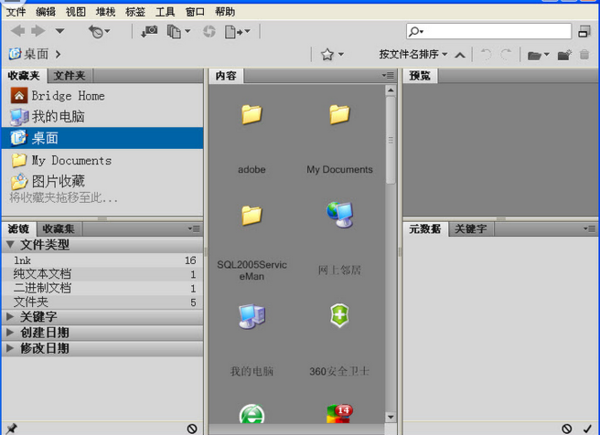The width and height of the screenshot is (600, 435).
Task: Click the star rating filter icon
Action: 329,54
